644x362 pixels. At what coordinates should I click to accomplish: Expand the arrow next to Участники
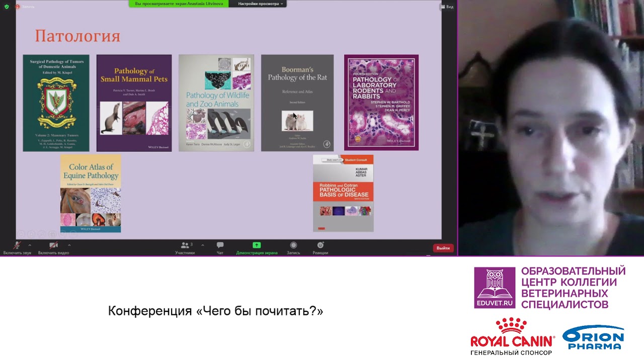coord(202,245)
